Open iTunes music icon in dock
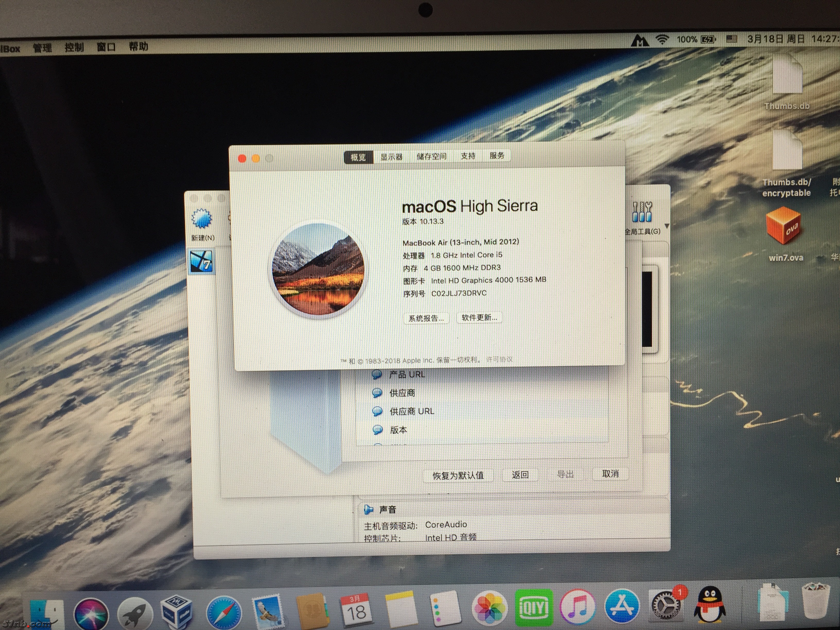The image size is (840, 630). 577,607
